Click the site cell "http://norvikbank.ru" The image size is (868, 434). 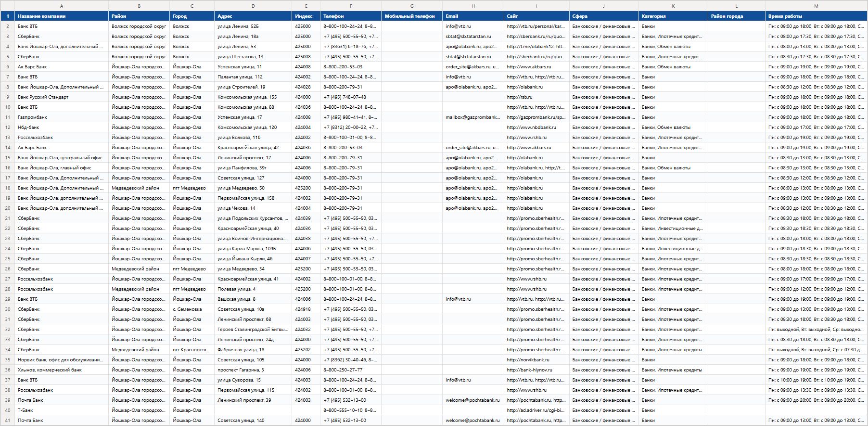coord(536,360)
